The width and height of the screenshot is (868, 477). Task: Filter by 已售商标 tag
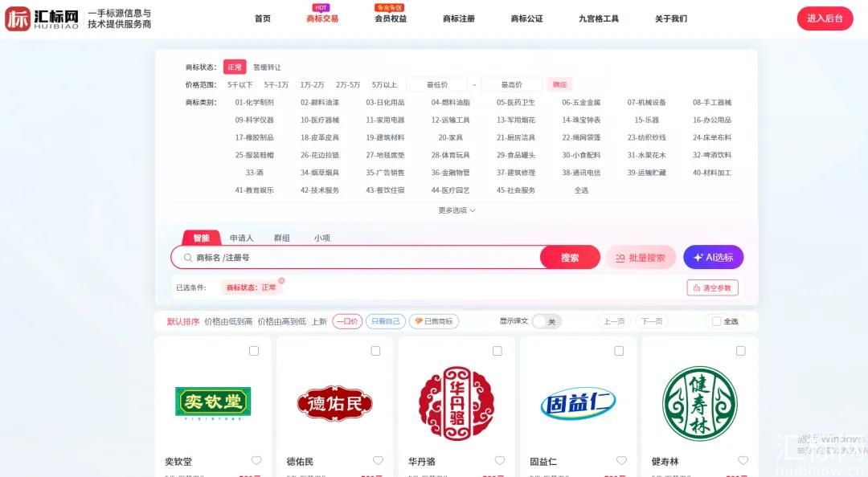(x=434, y=321)
